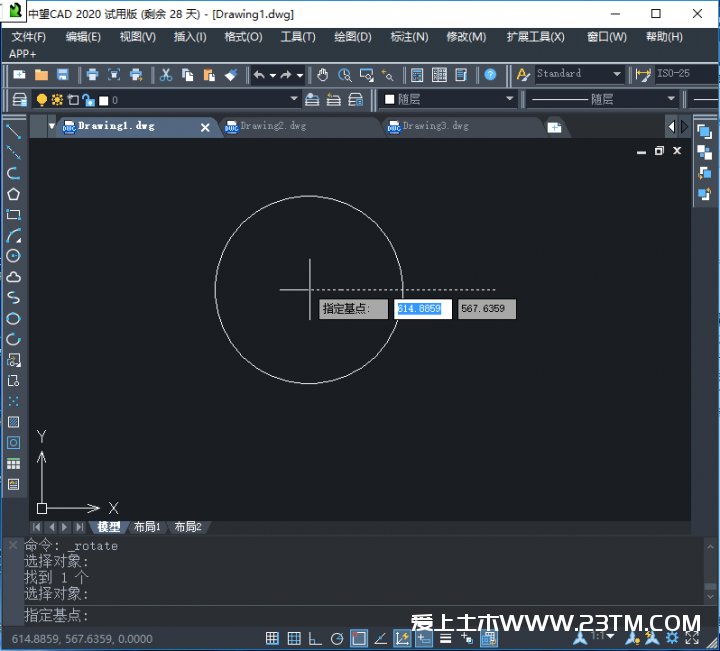Click the Pan hand tool icon
720x651 pixels.
click(x=322, y=75)
